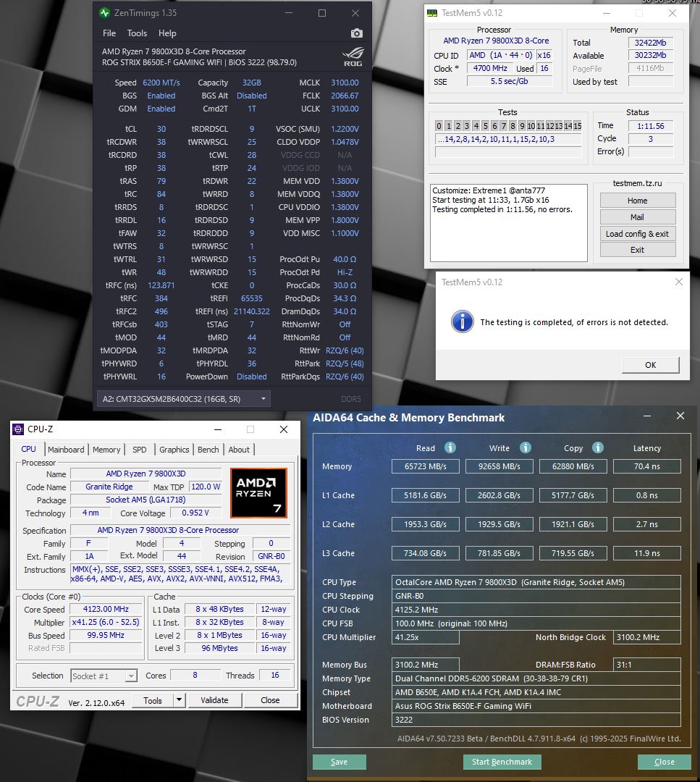Click the FCLK 2066.67 value in ZenTimings
Screen dimensions: 700x782
[x=345, y=96]
